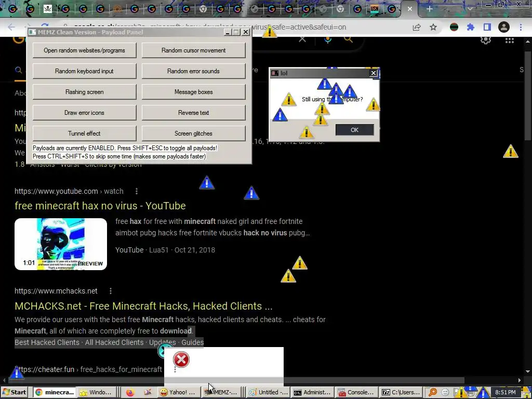Image resolution: width=532 pixels, height=399 pixels.
Task: Click OK in the lol dialog
Action: [354, 129]
